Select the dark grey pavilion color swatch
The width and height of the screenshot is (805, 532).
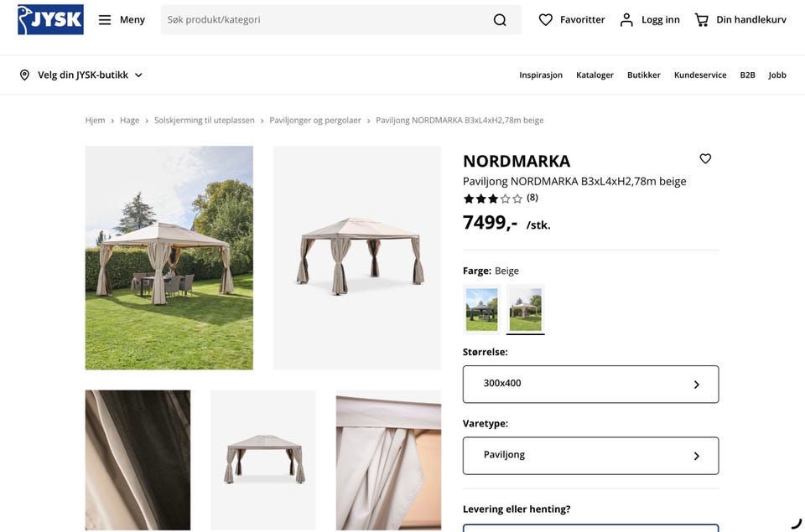pyautogui.click(x=481, y=309)
